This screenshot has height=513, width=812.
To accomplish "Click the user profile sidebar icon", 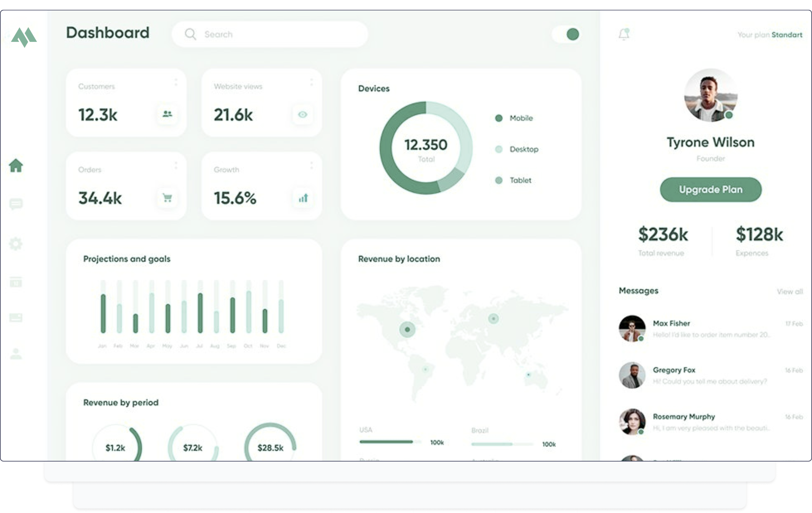I will (x=16, y=354).
